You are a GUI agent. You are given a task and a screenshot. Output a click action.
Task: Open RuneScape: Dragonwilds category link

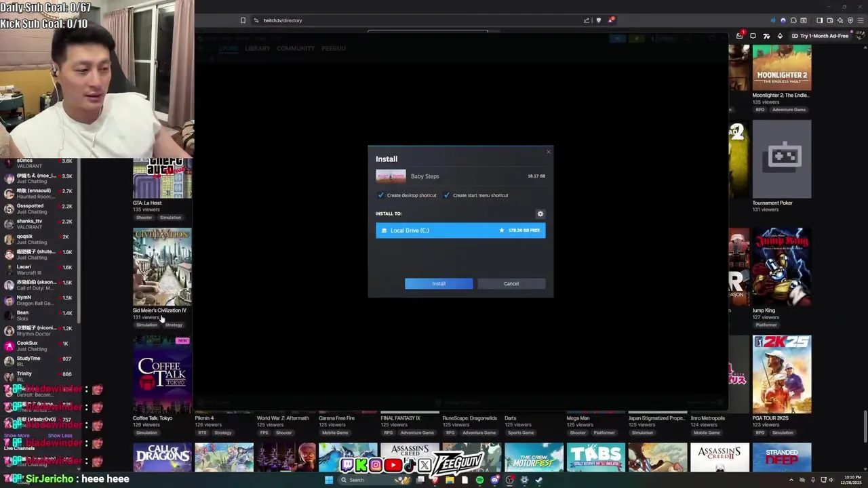pyautogui.click(x=470, y=418)
